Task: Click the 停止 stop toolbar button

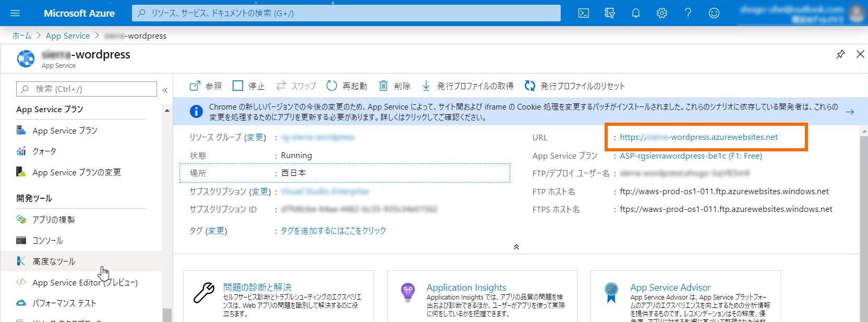Action: tap(248, 86)
